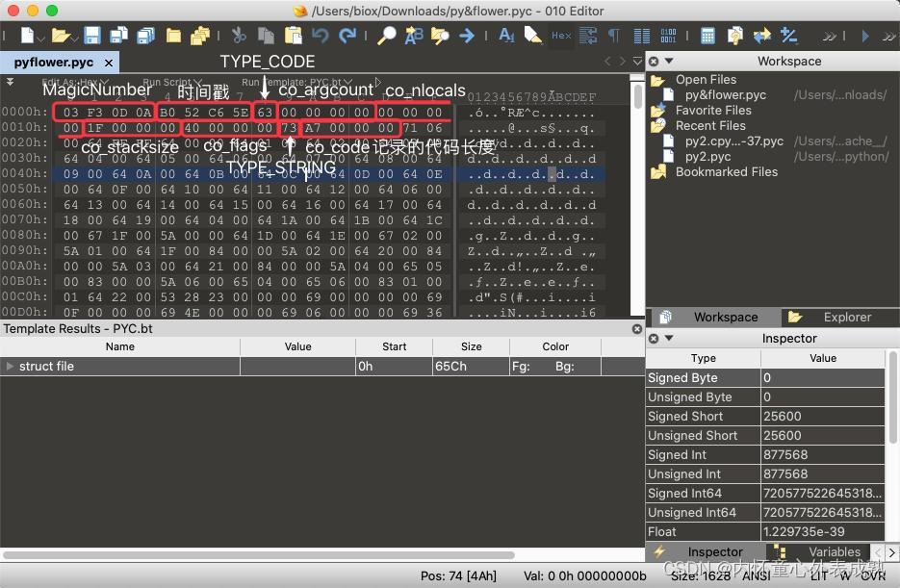Open the Workspace panel menu triangle
Viewport: 900px width, 588px height.
click(669, 61)
